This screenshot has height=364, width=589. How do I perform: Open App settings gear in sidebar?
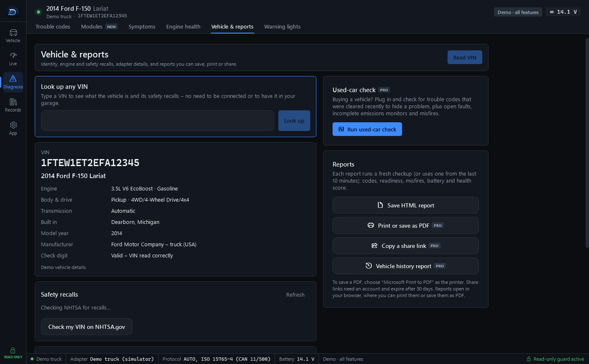tap(13, 128)
